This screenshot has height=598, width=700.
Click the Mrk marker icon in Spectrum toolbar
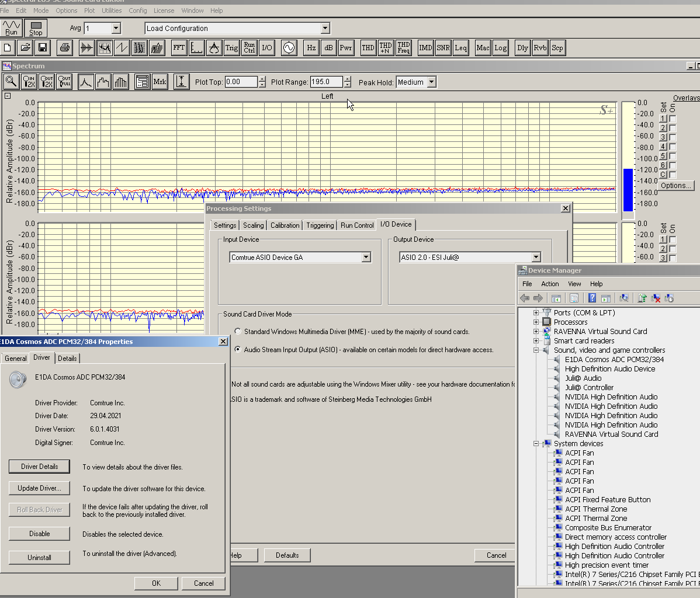click(160, 82)
